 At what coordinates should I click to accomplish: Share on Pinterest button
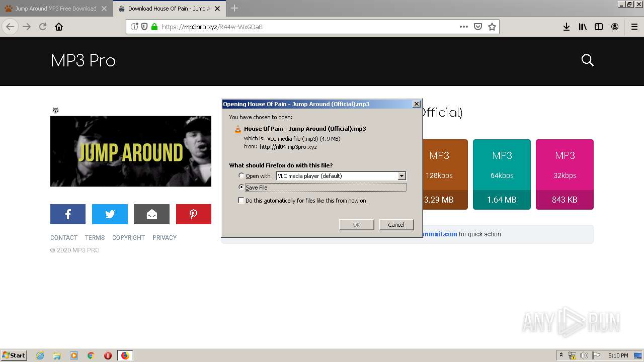point(194,214)
